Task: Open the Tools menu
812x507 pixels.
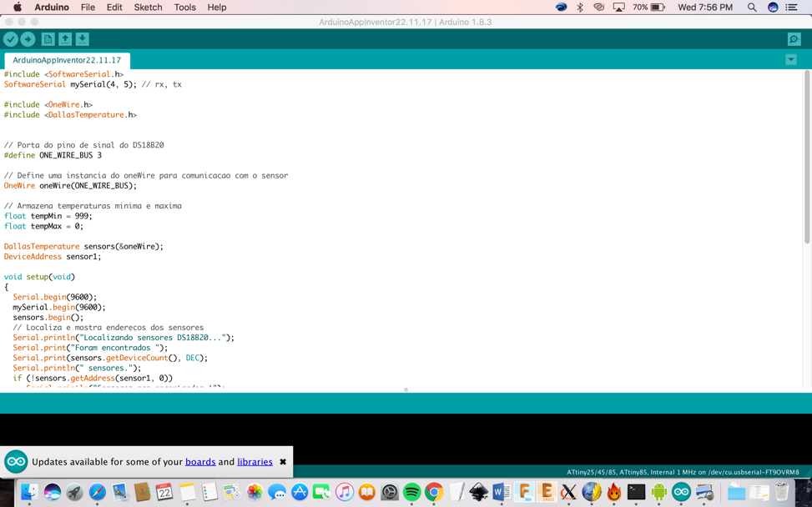Action: (x=185, y=8)
